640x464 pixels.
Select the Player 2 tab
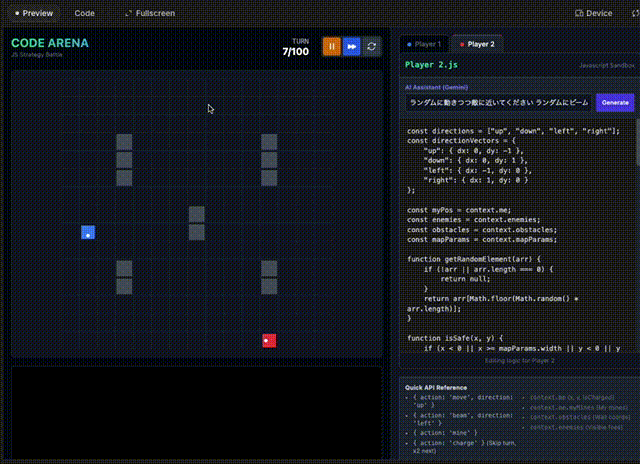pyautogui.click(x=476, y=44)
